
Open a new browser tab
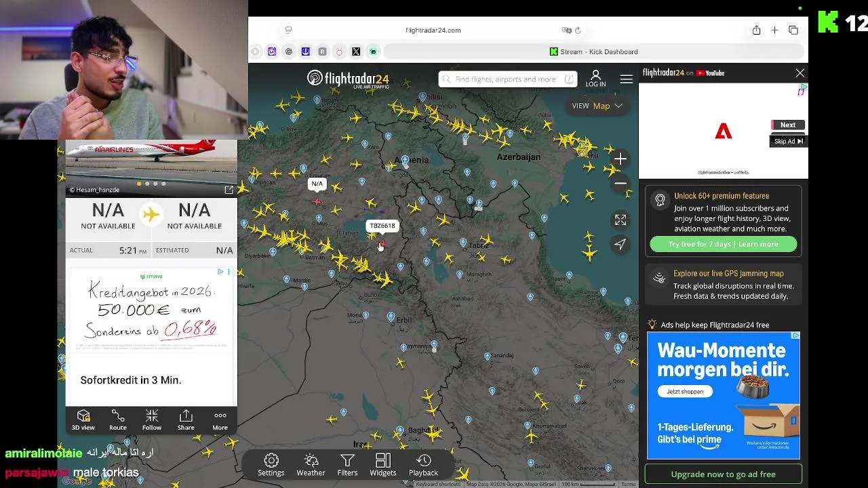click(x=774, y=30)
